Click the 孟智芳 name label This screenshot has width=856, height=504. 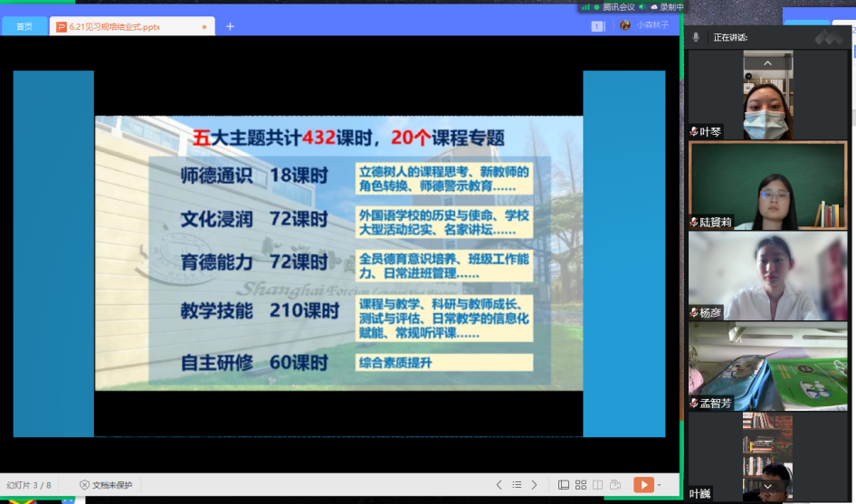716,404
